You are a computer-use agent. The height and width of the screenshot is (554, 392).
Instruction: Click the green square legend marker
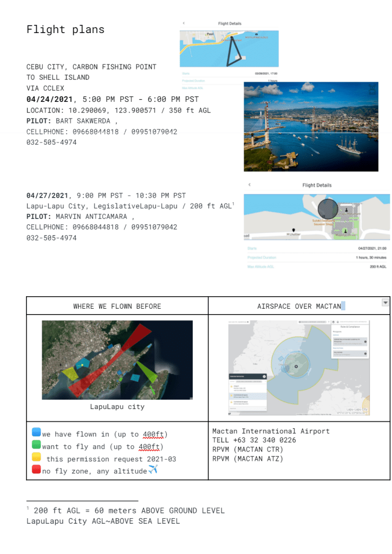pos(36,446)
